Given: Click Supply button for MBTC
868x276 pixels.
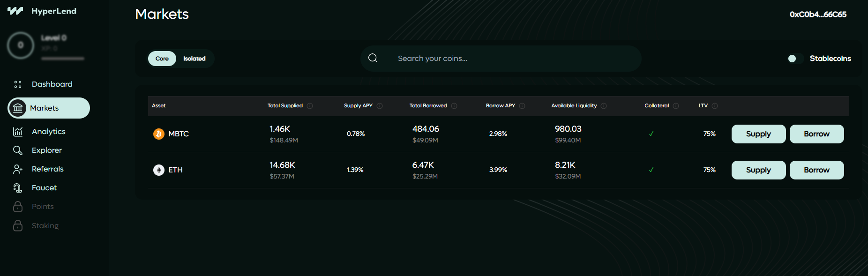Looking at the screenshot, I should click(758, 134).
